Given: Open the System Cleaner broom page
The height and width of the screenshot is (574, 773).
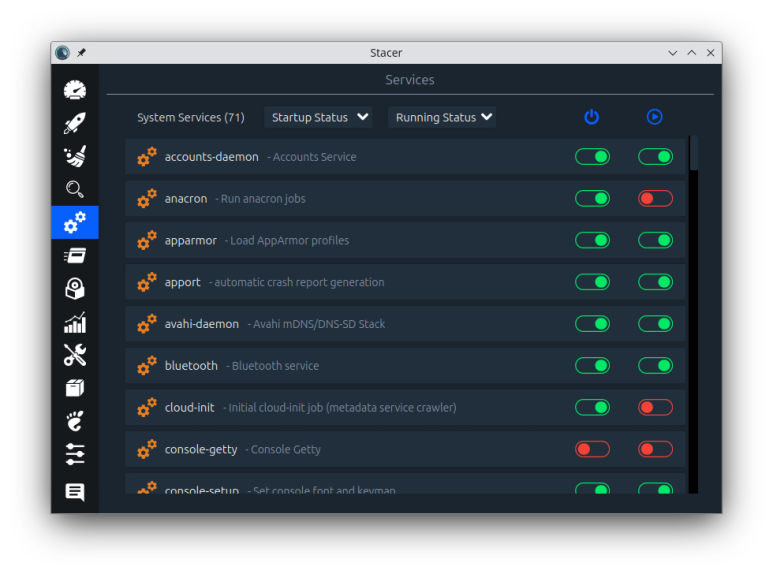Looking at the screenshot, I should click(x=75, y=156).
